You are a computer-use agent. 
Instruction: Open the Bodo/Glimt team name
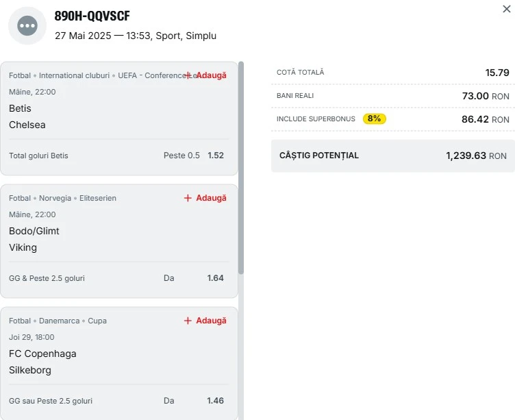[x=34, y=231]
